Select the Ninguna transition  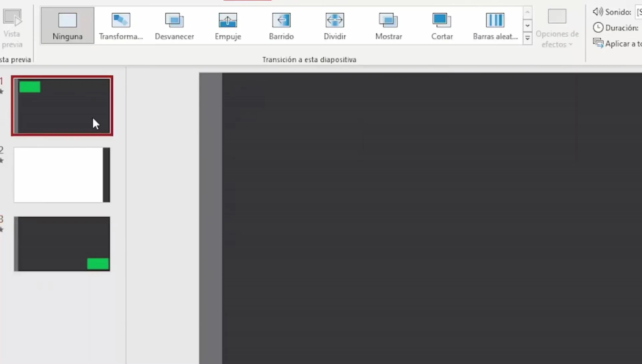click(67, 26)
